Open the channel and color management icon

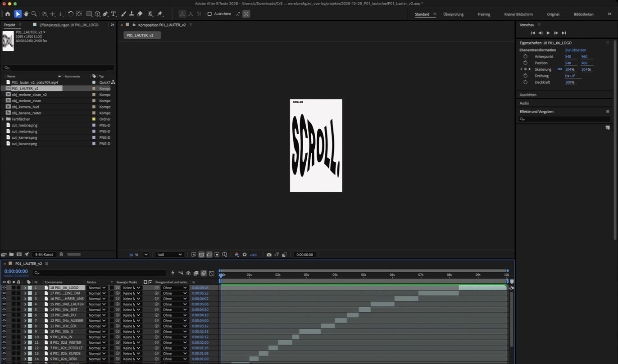click(x=237, y=255)
